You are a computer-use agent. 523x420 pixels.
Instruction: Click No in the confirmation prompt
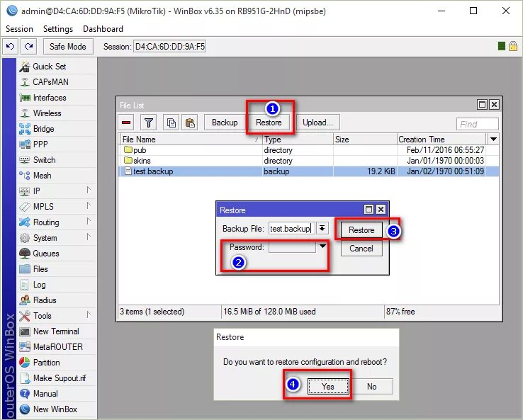click(372, 387)
